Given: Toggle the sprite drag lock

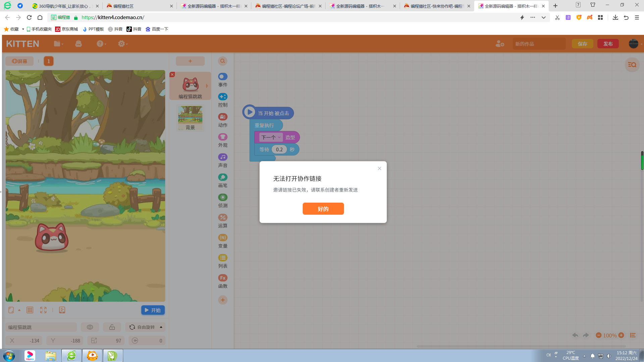Looking at the screenshot, I should pyautogui.click(x=112, y=327).
